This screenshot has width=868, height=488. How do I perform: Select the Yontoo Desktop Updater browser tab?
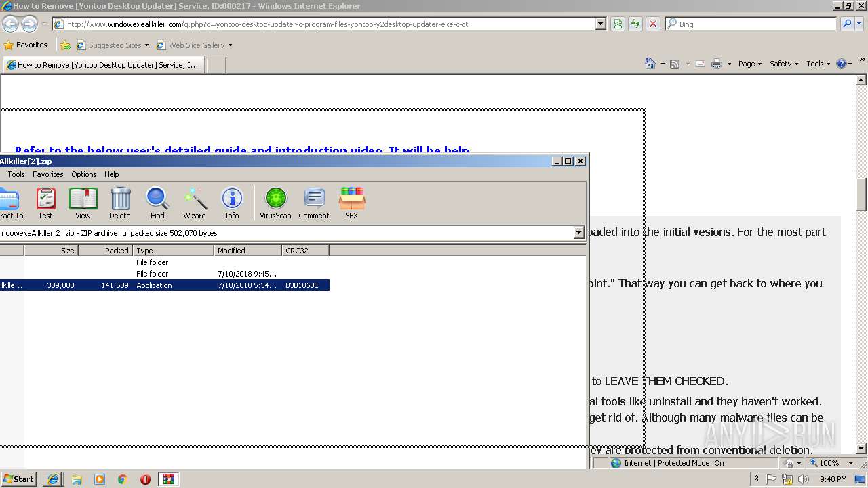click(103, 65)
